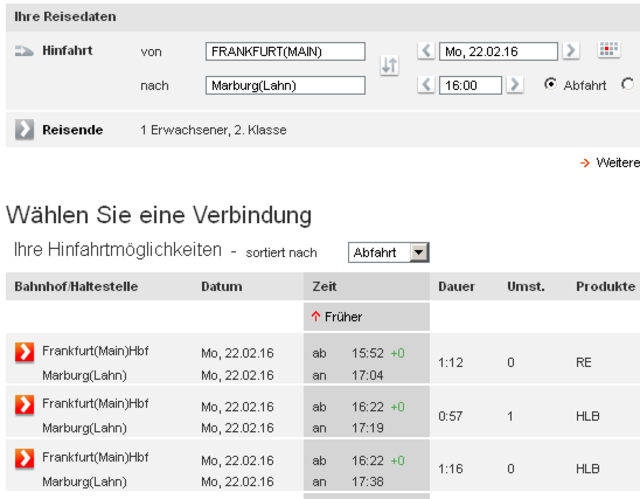Go to next day arrow beside date
The width and height of the screenshot is (640, 499).
(x=571, y=51)
